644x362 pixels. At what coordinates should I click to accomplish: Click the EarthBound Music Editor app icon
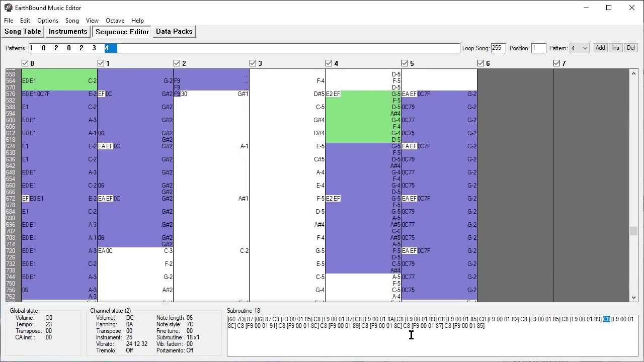(x=8, y=8)
